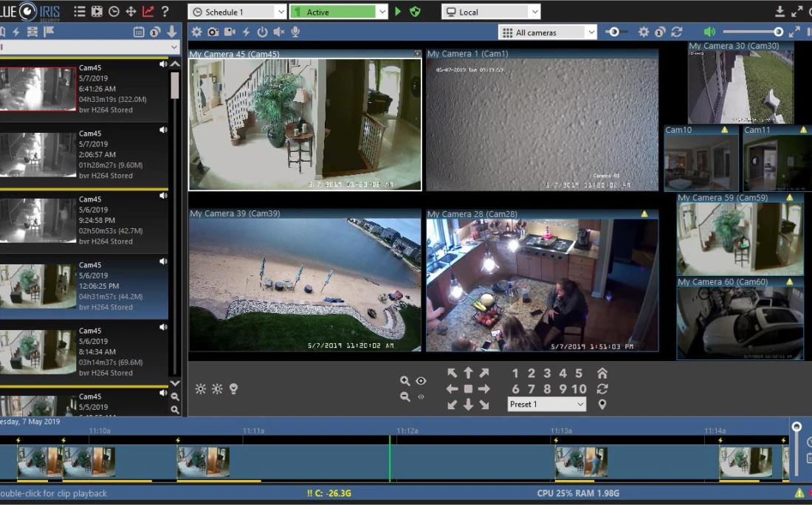Expand the All cameras group dropdown
The width and height of the screenshot is (812, 505).
pos(548,32)
